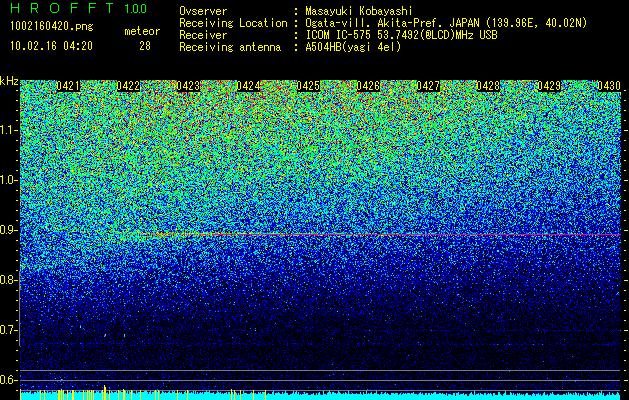Click the 0429 time marker

(x=549, y=86)
